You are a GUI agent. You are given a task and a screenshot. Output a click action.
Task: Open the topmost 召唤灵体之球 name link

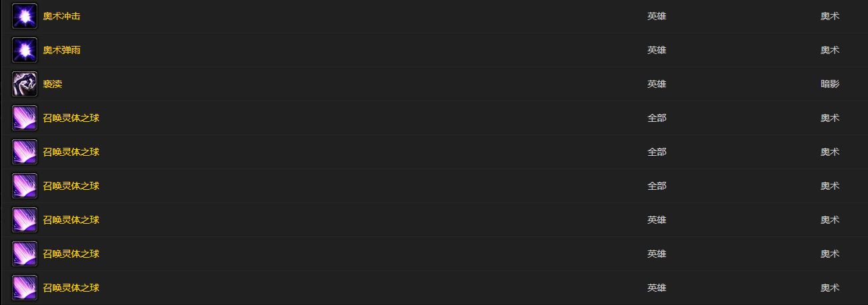click(71, 118)
